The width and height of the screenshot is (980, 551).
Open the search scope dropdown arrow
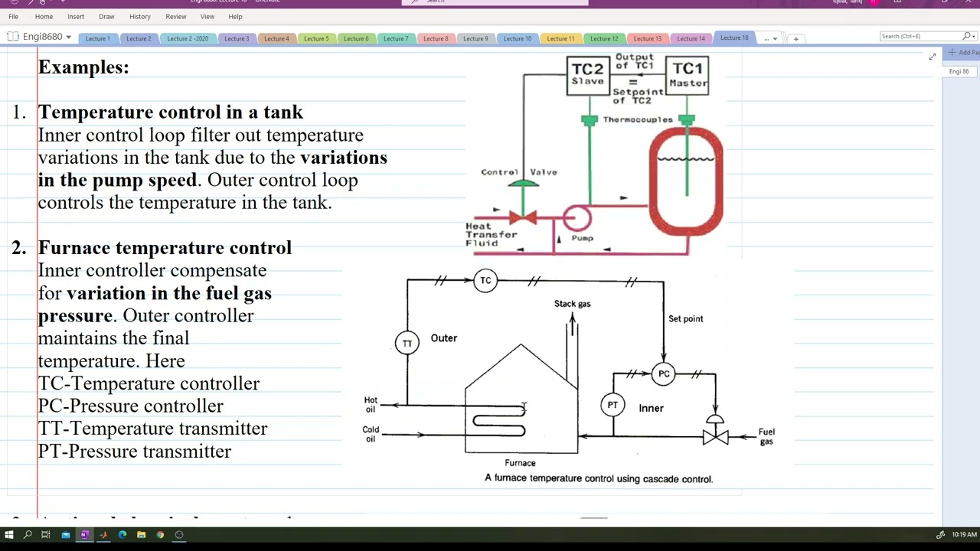tap(973, 36)
